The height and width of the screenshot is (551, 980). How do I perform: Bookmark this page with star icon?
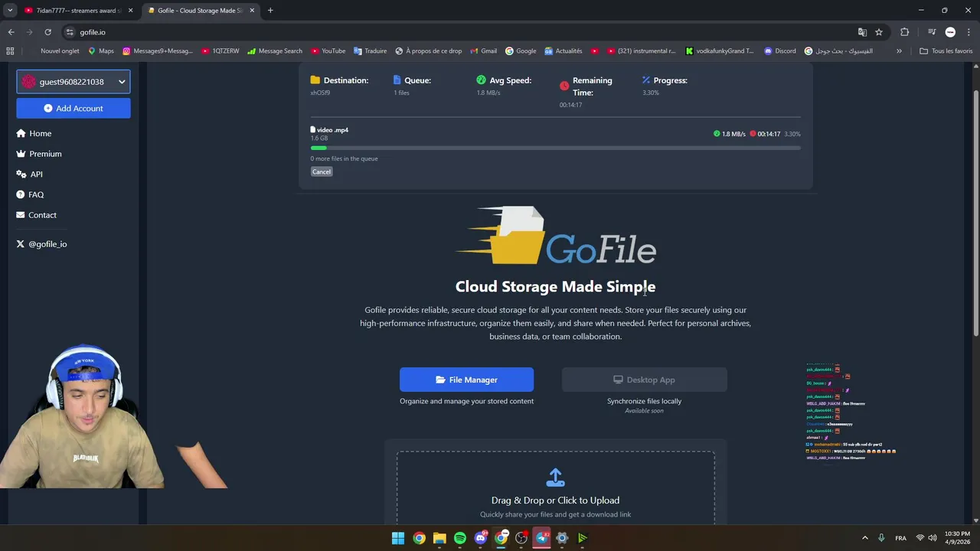pyautogui.click(x=879, y=32)
